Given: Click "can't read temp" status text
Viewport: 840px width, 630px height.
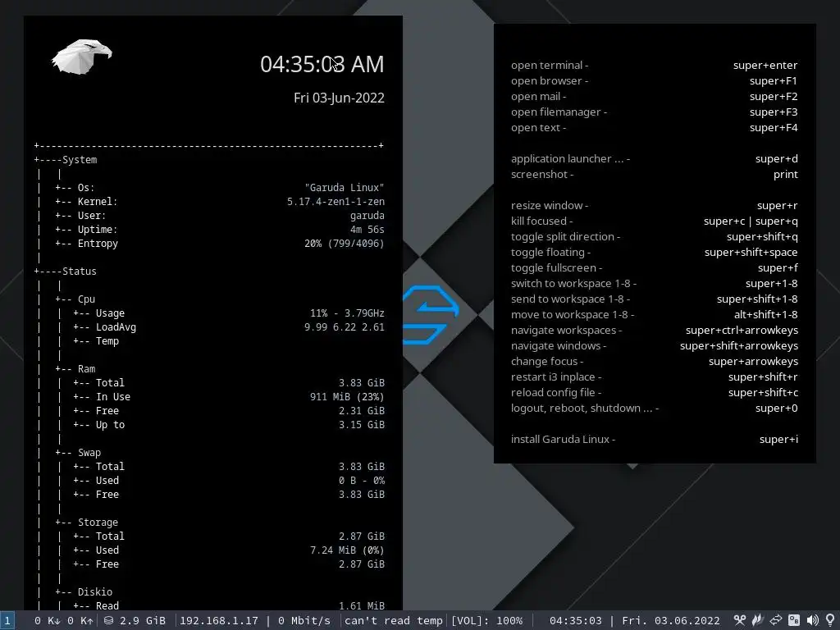Looking at the screenshot, I should pos(393,620).
